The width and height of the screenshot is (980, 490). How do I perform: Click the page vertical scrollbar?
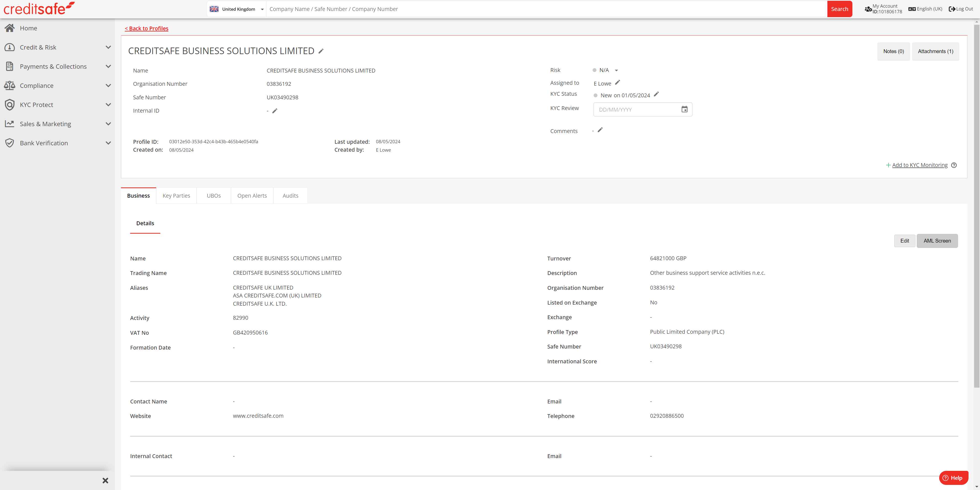(977, 206)
